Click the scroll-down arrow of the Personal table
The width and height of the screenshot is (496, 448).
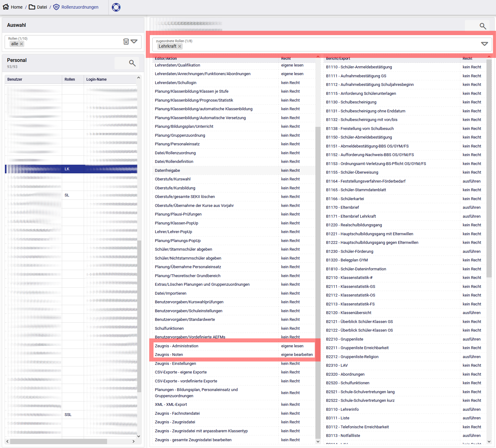pos(138,436)
